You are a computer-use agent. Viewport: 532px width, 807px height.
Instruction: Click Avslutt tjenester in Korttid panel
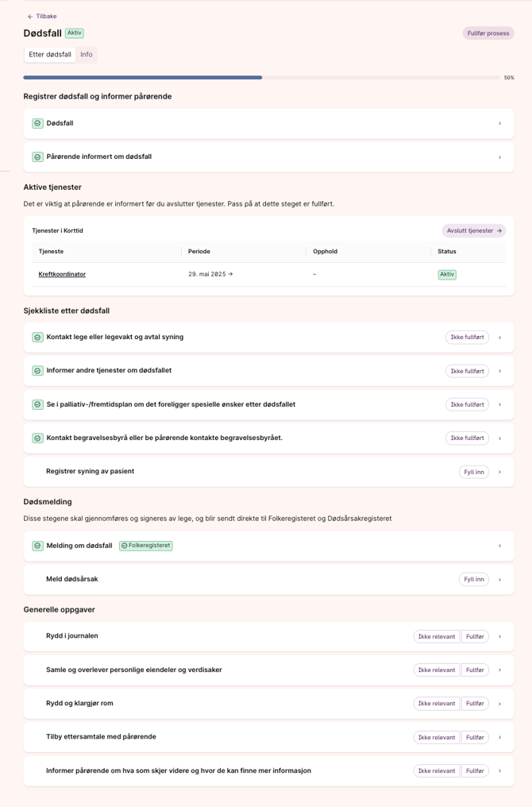[x=473, y=230]
